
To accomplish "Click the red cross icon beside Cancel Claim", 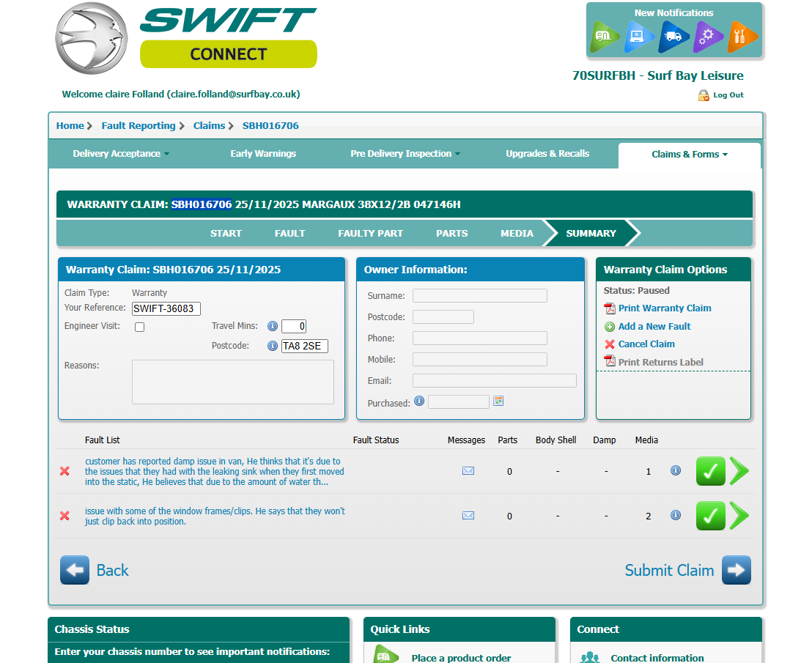I will 610,344.
